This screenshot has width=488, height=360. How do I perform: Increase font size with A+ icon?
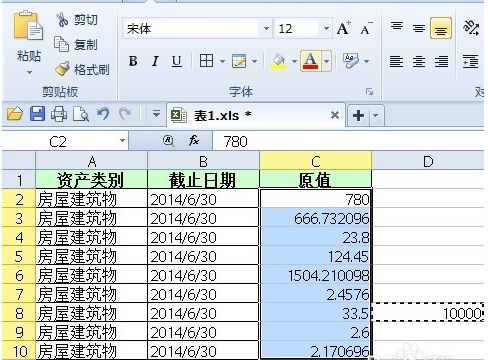point(344,28)
